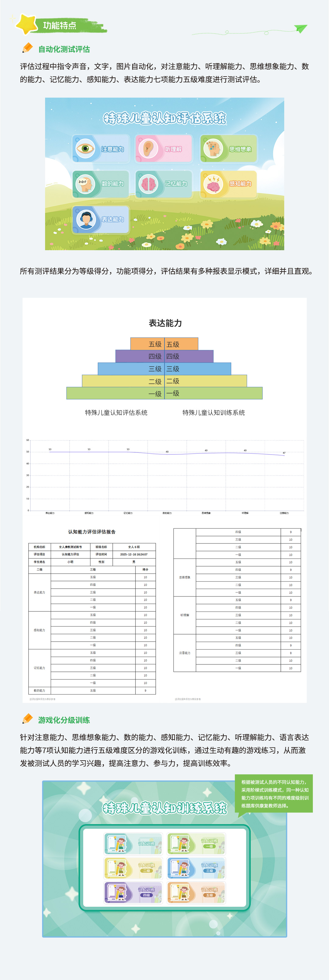Click the green paper airplane icon
The height and width of the screenshot is (980, 329).
coord(300,29)
